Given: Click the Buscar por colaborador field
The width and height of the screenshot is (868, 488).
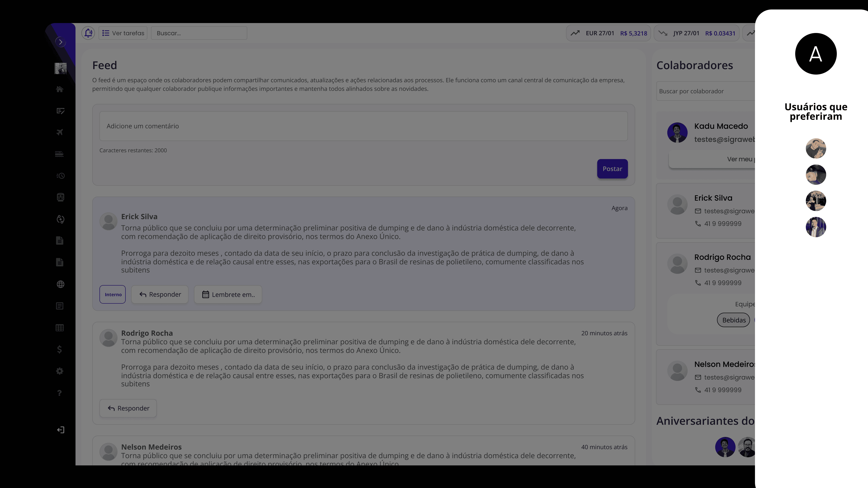Looking at the screenshot, I should pyautogui.click(x=706, y=91).
